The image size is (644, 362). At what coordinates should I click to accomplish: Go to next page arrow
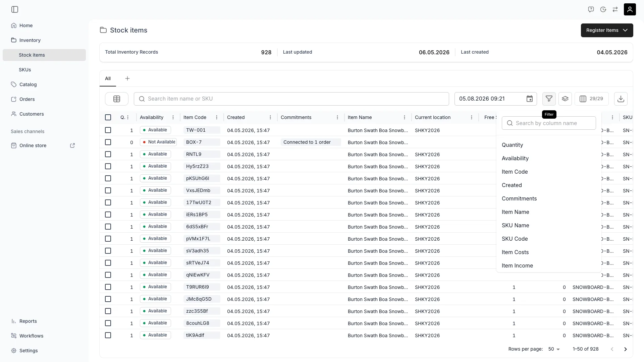click(625, 349)
